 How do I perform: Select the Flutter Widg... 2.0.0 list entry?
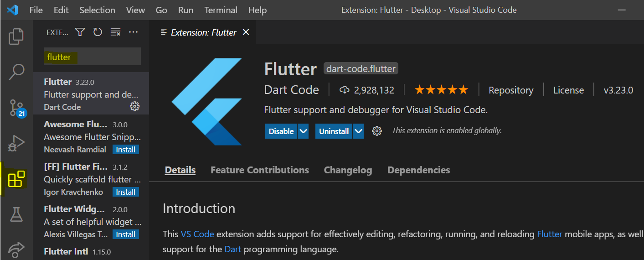(x=91, y=220)
